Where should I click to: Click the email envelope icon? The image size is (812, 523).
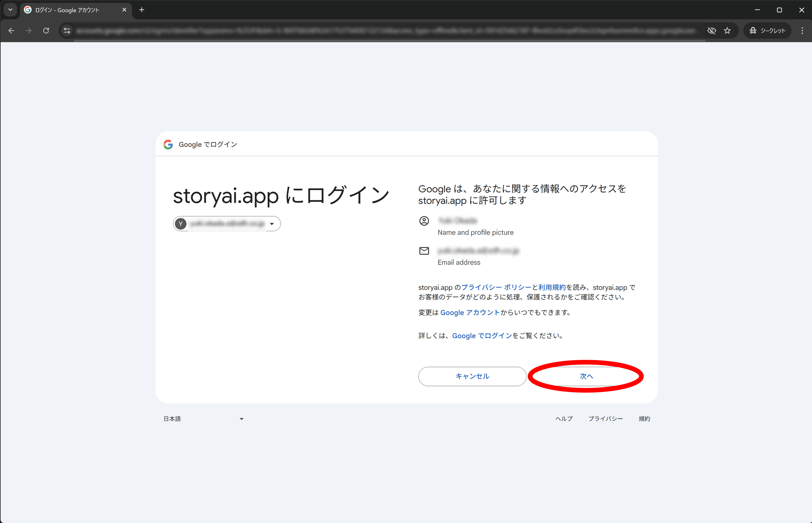(x=424, y=251)
